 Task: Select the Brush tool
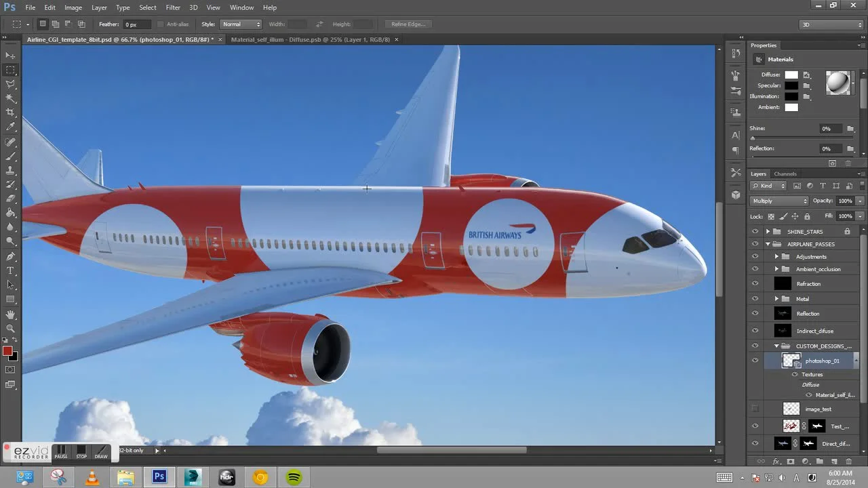coord(10,157)
